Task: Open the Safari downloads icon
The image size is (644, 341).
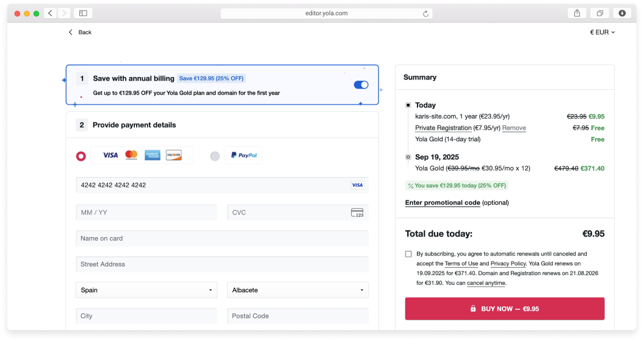Action: click(x=622, y=13)
